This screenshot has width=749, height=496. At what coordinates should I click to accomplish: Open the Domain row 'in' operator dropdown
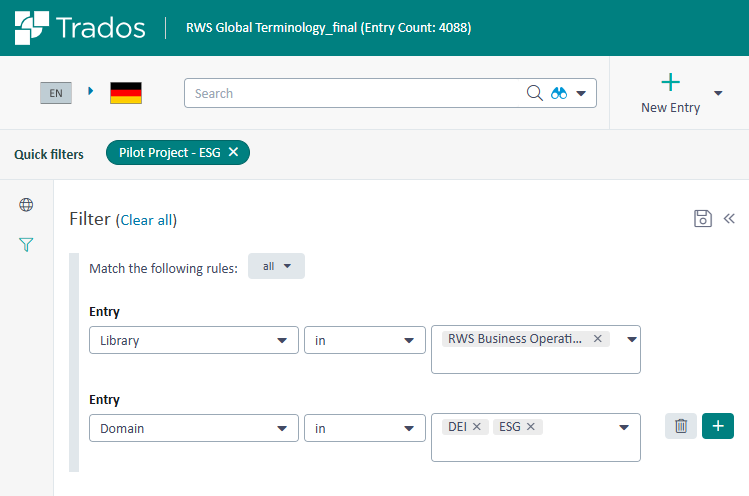pos(364,428)
